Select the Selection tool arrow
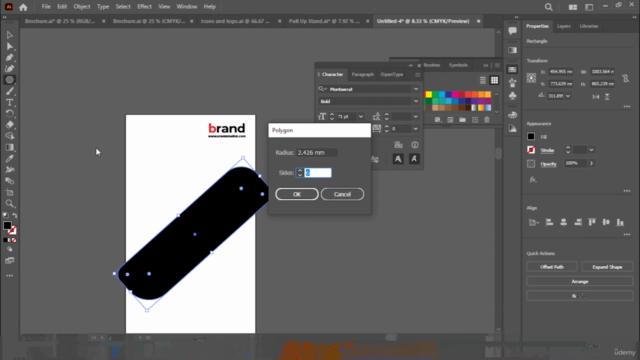The height and width of the screenshot is (360, 640). 9,35
